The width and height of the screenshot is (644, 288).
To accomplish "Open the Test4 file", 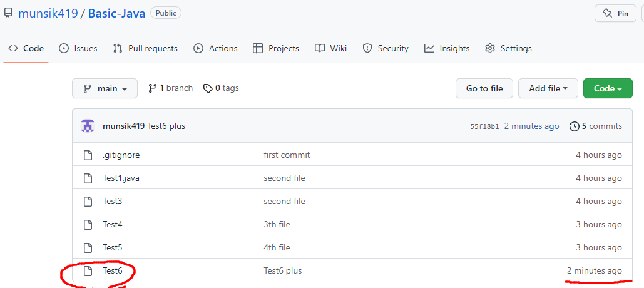I will pos(113,224).
